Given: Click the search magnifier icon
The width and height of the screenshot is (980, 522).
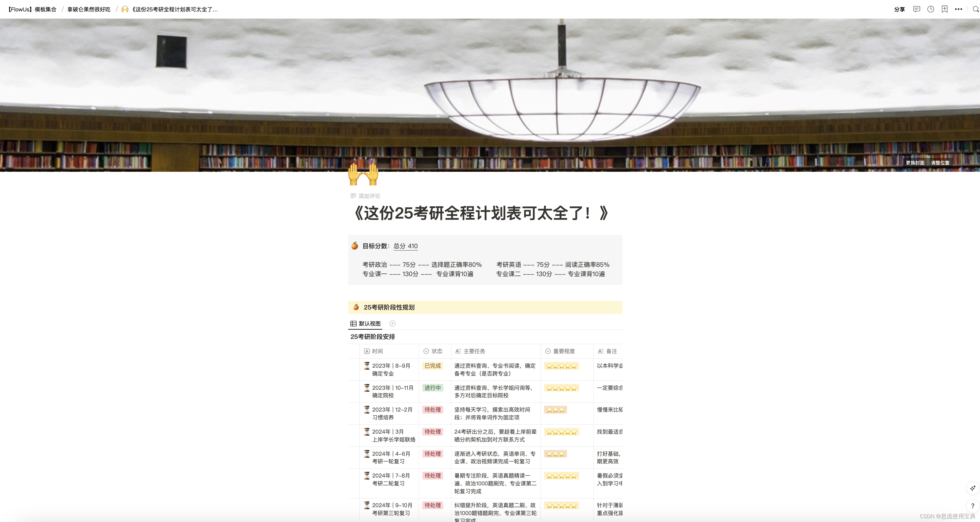Looking at the screenshot, I should click(975, 9).
